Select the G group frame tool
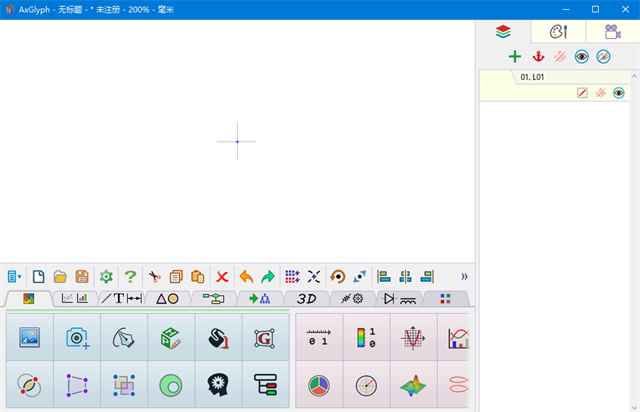Viewport: 640px width, 412px height. [266, 337]
